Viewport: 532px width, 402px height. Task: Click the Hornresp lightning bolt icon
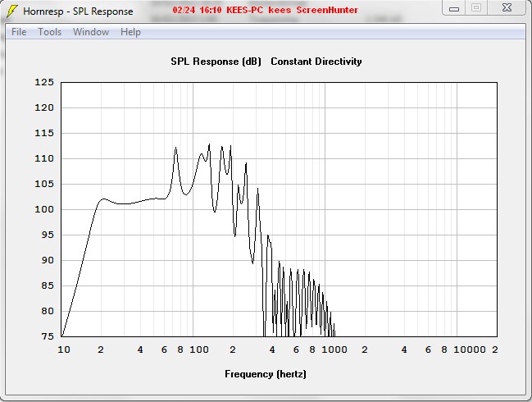pos(11,11)
